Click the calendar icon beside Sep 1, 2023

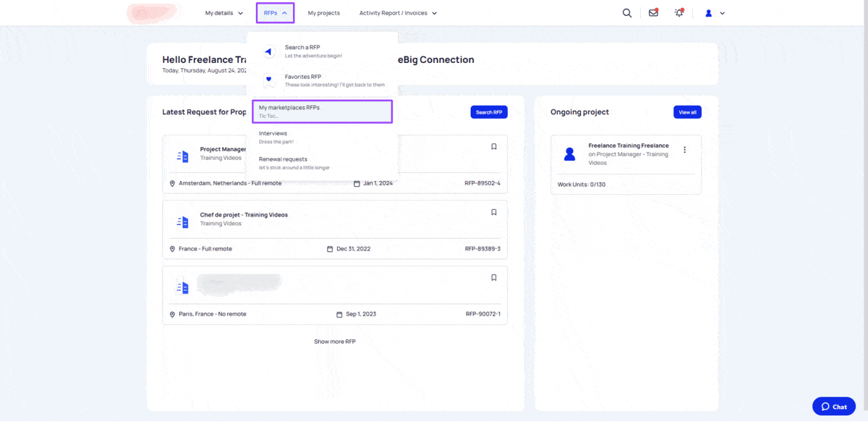pyautogui.click(x=339, y=314)
